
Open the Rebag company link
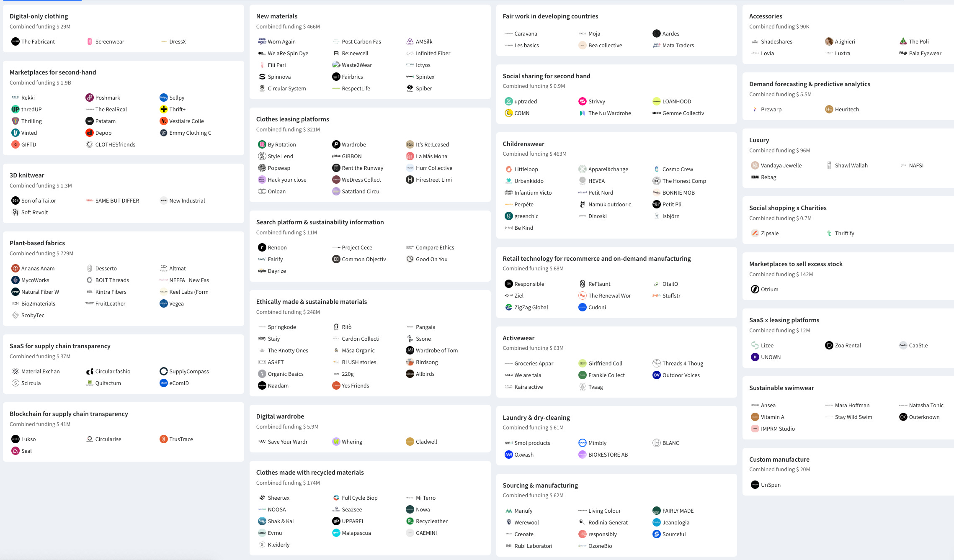coord(769,177)
